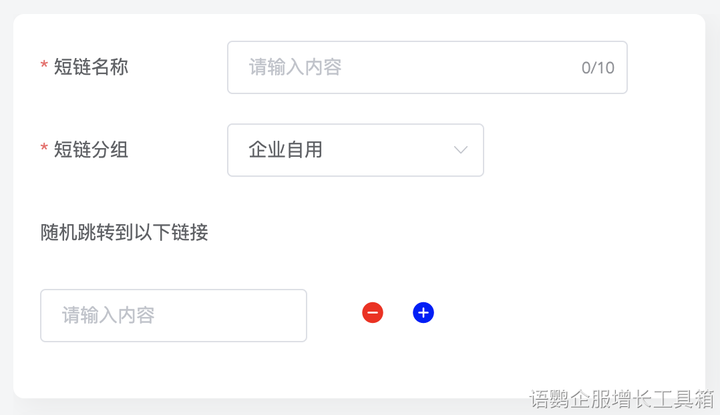Click the 请输入内容 placeholder in 短链名称 field

point(295,67)
